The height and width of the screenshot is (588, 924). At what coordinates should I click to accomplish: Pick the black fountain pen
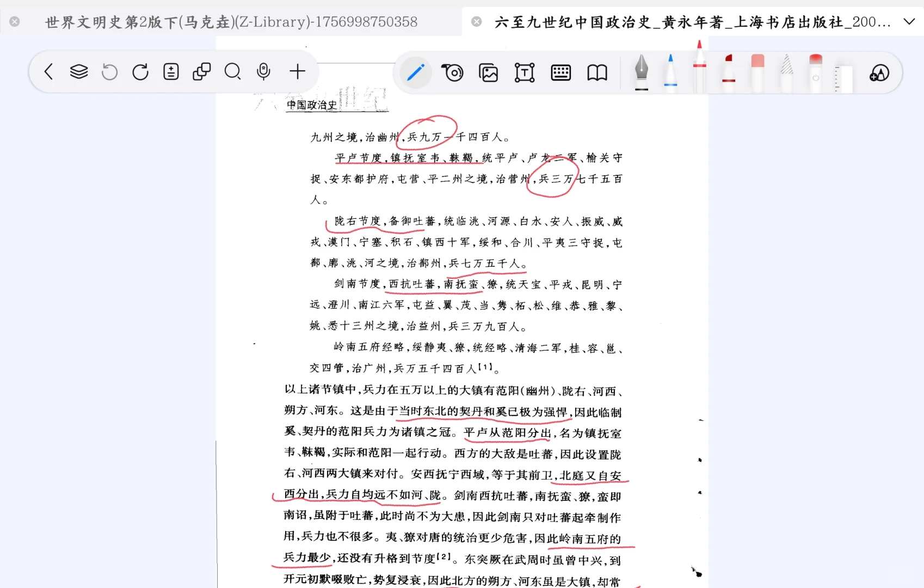[642, 72]
